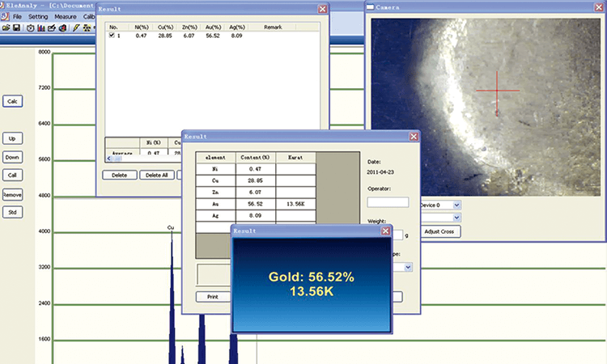607x364 pixels.
Task: Click the Content(%) column header
Action: click(x=256, y=158)
